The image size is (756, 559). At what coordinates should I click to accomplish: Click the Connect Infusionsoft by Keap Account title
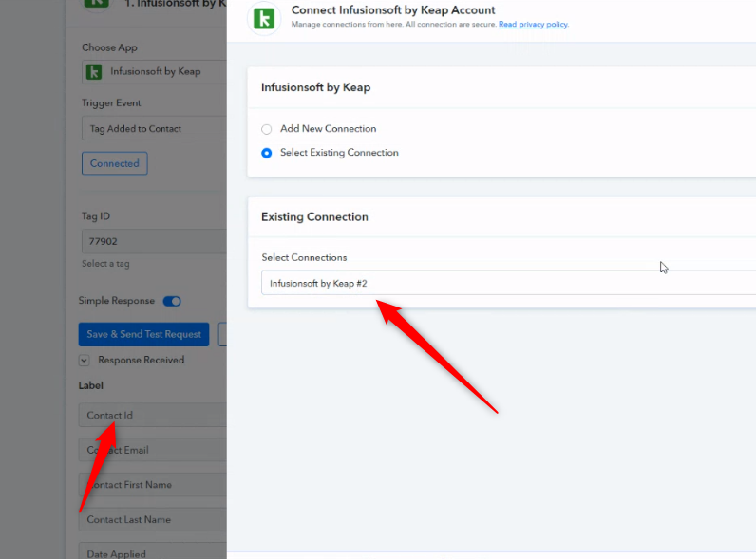[x=393, y=10]
